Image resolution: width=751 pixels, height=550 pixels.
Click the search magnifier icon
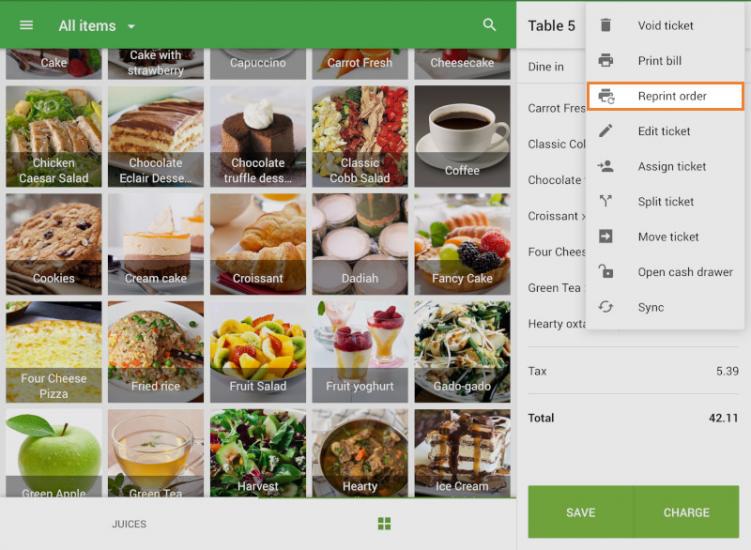click(489, 25)
